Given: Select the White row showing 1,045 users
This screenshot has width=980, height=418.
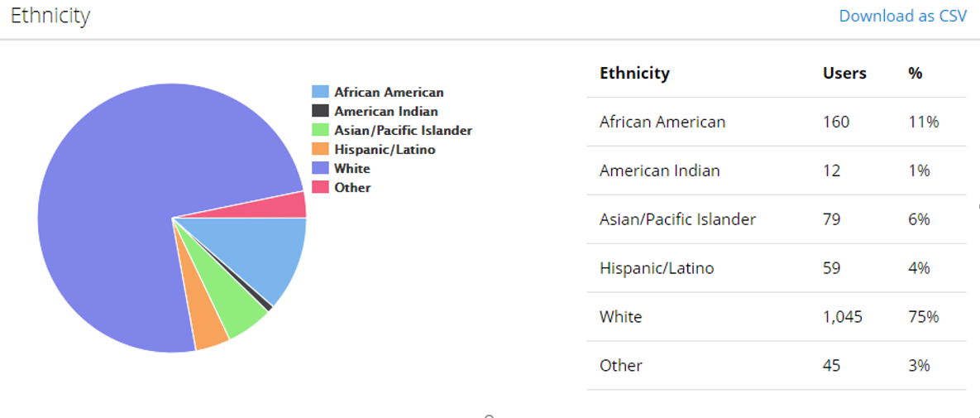Looking at the screenshot, I should point(777,317).
